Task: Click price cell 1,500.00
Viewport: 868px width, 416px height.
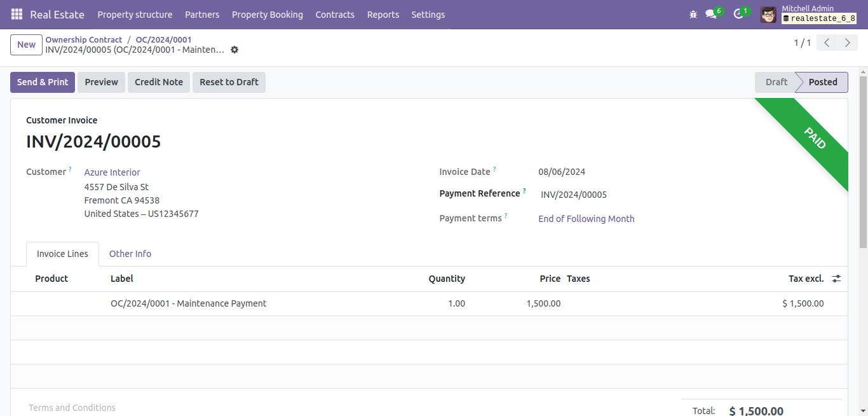Action: (543, 303)
